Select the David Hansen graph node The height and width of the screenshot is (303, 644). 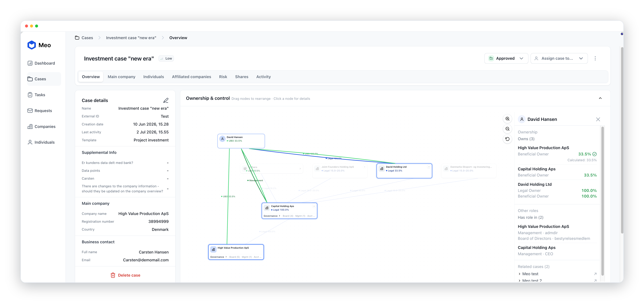coord(241,141)
